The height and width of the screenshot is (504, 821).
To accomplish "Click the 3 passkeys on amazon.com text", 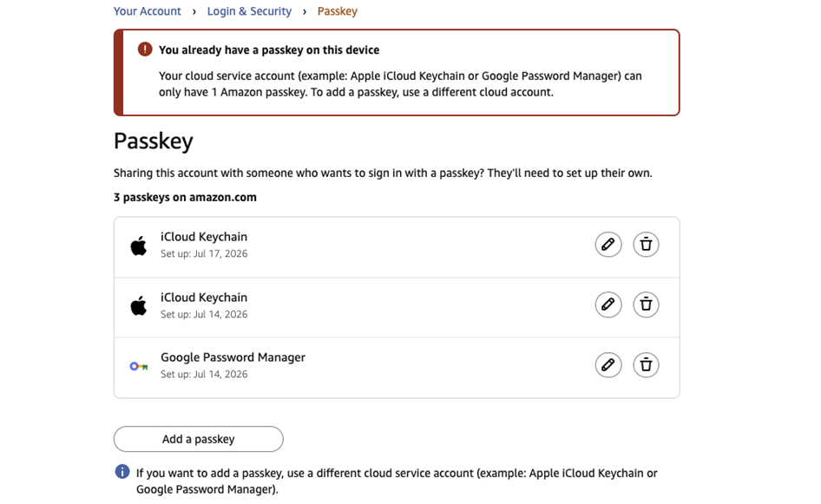I will [x=186, y=197].
